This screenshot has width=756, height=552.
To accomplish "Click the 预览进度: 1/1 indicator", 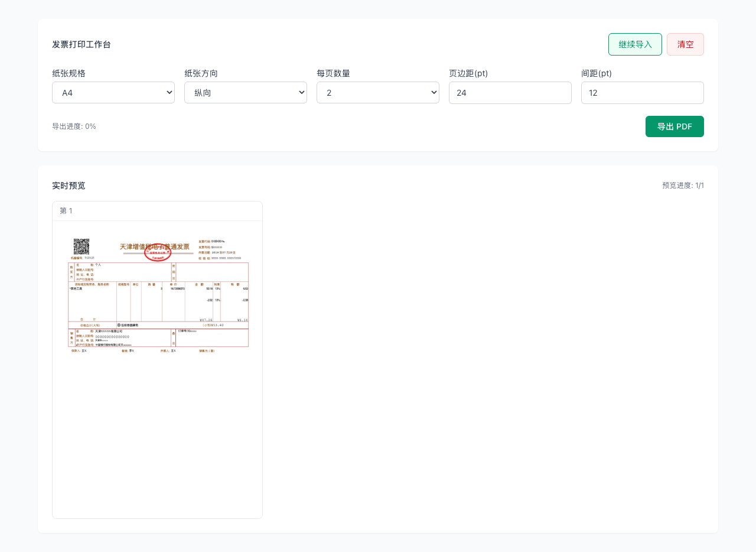I will coord(683,186).
